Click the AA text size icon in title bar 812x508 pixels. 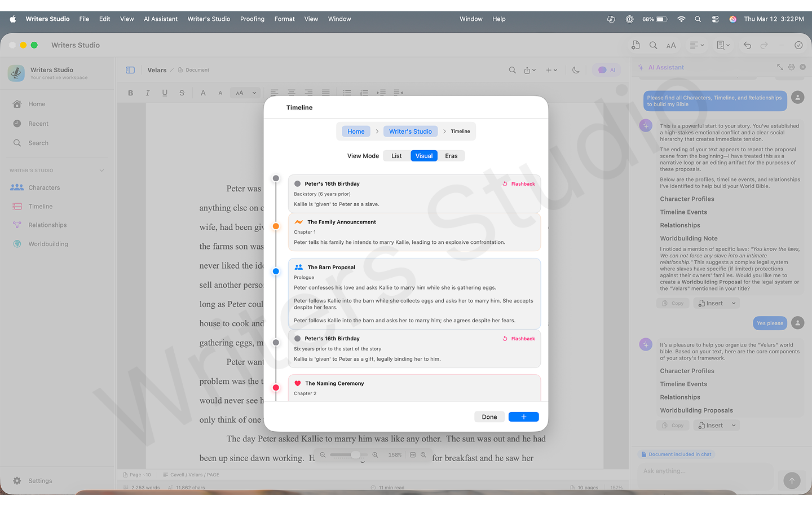[x=671, y=45]
